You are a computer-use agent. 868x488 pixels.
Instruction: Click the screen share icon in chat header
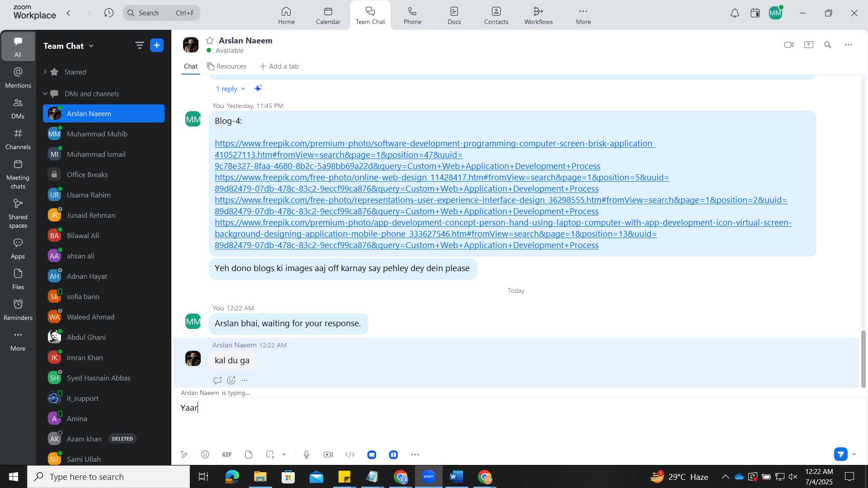point(809,45)
